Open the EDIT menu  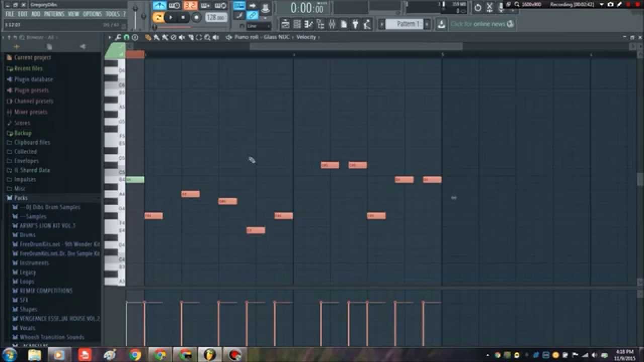pos(23,14)
